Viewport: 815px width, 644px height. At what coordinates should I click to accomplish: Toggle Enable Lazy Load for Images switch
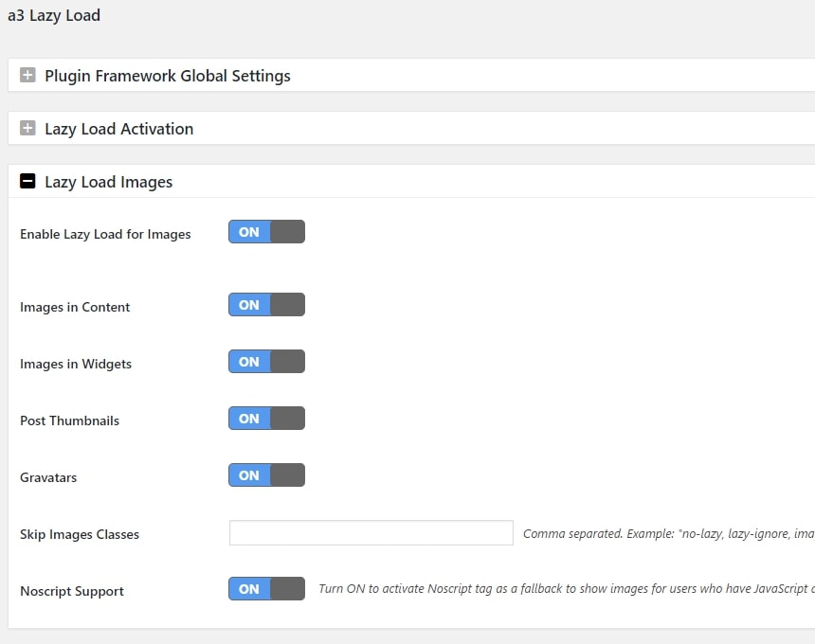click(x=266, y=232)
